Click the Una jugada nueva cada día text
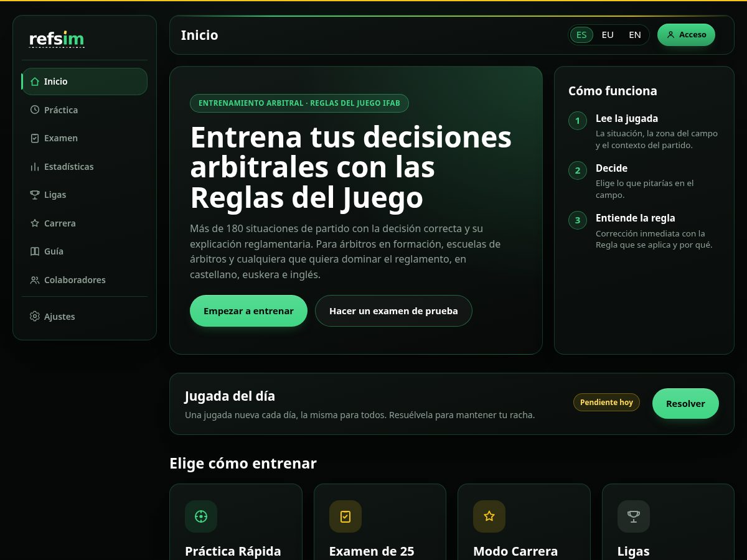This screenshot has width=747, height=560. [x=360, y=415]
